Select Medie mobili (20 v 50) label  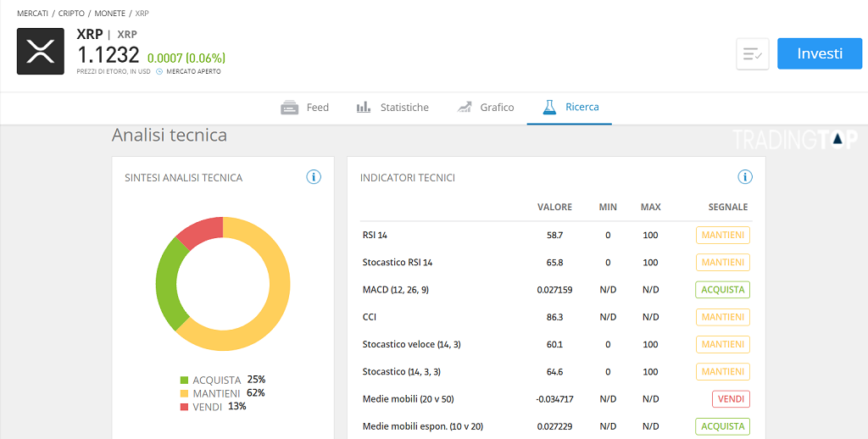[x=408, y=399]
